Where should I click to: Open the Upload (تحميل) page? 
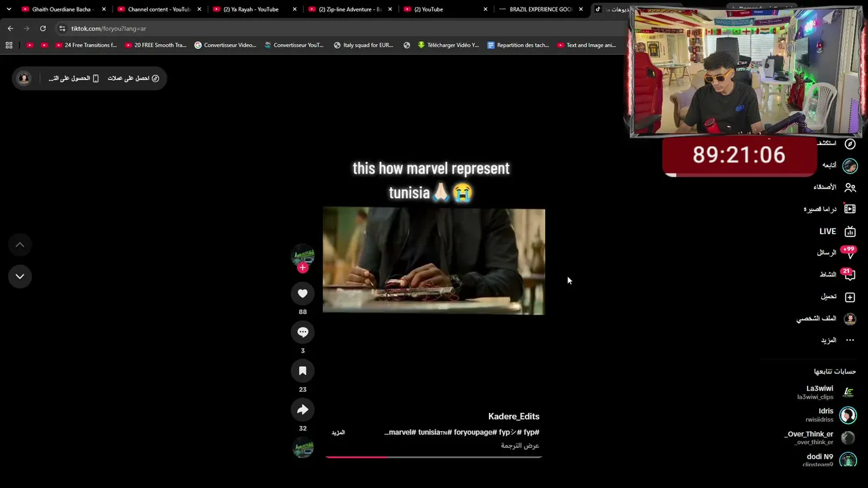(838, 297)
